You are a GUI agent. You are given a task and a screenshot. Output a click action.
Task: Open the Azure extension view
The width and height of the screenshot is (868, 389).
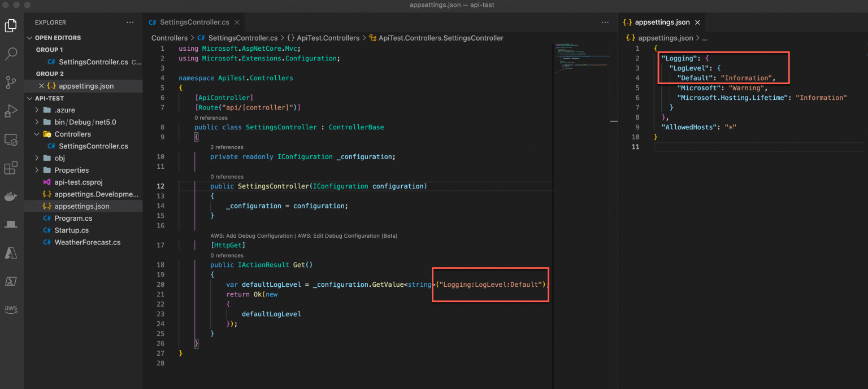pos(11,253)
